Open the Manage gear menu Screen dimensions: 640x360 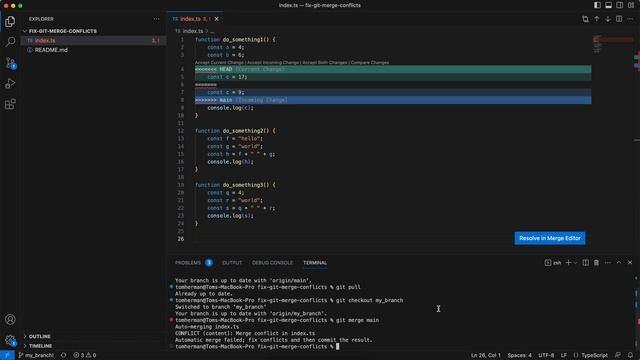click(10, 340)
